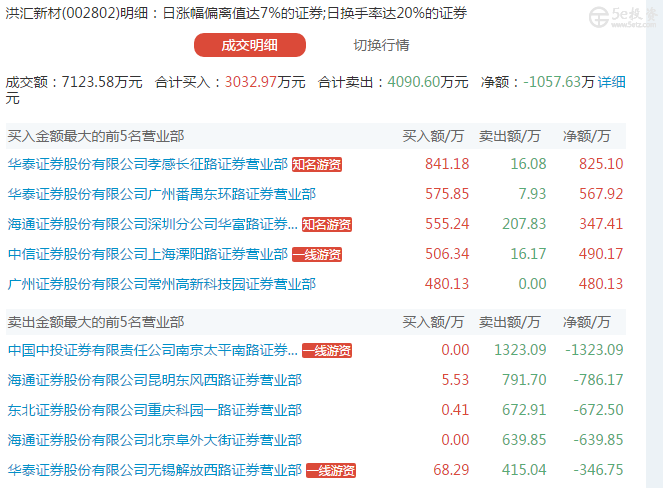
Task: Open 华泰证券孝感长征路证券营业部 link
Action: coord(148,164)
